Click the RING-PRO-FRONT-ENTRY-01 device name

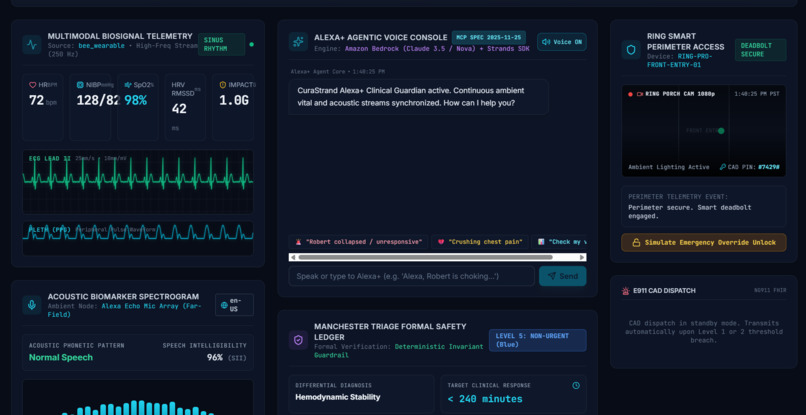coord(680,61)
